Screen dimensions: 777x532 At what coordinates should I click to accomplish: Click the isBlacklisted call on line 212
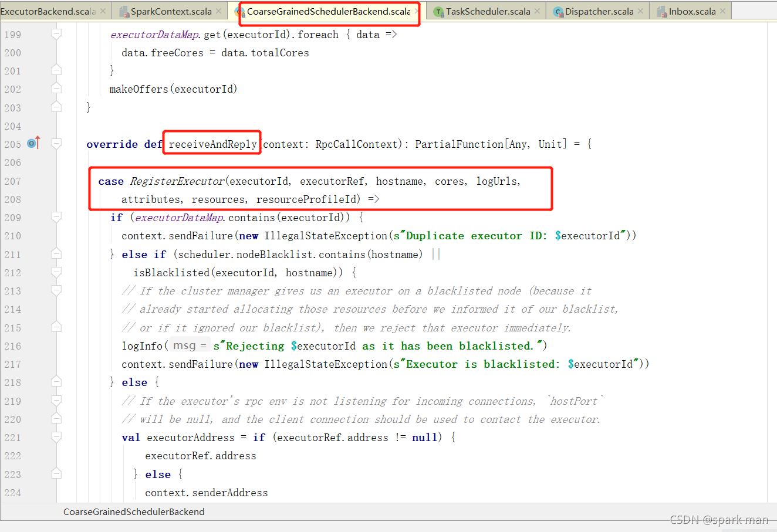click(171, 273)
